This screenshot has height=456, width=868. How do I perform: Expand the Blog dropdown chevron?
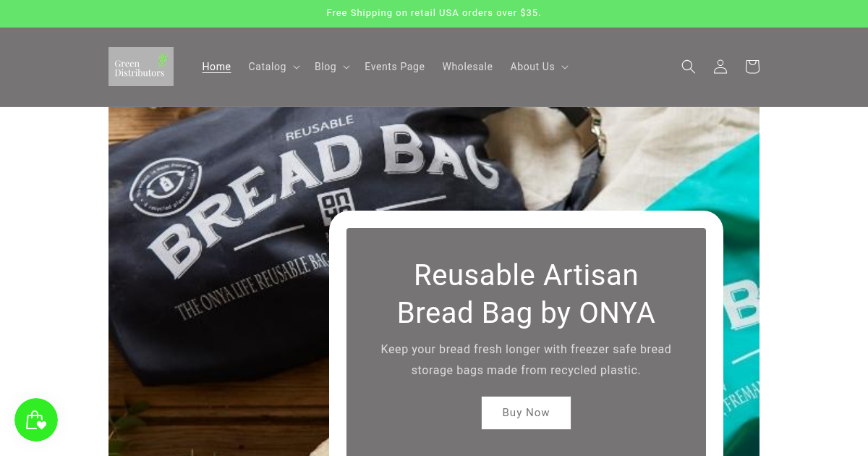coord(346,67)
